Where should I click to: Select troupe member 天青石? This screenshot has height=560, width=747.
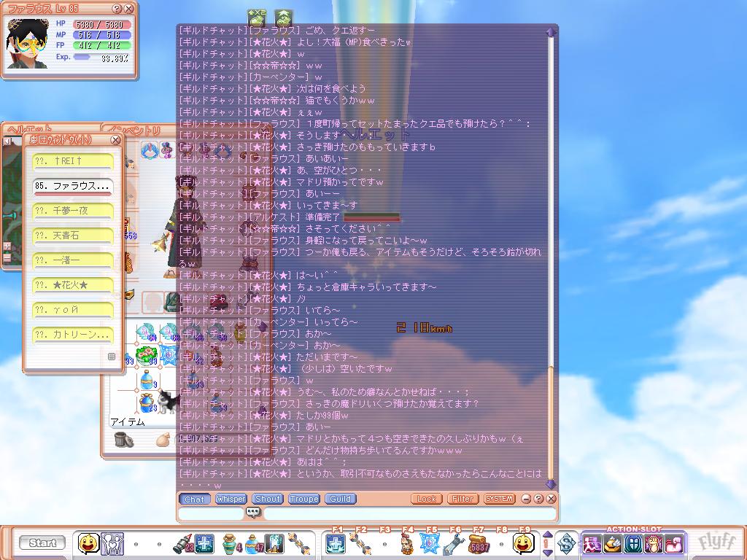click(x=74, y=236)
